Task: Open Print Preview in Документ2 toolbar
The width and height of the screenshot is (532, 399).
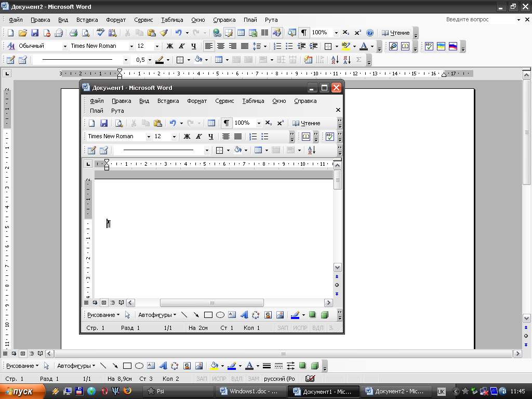Action: tap(86, 33)
